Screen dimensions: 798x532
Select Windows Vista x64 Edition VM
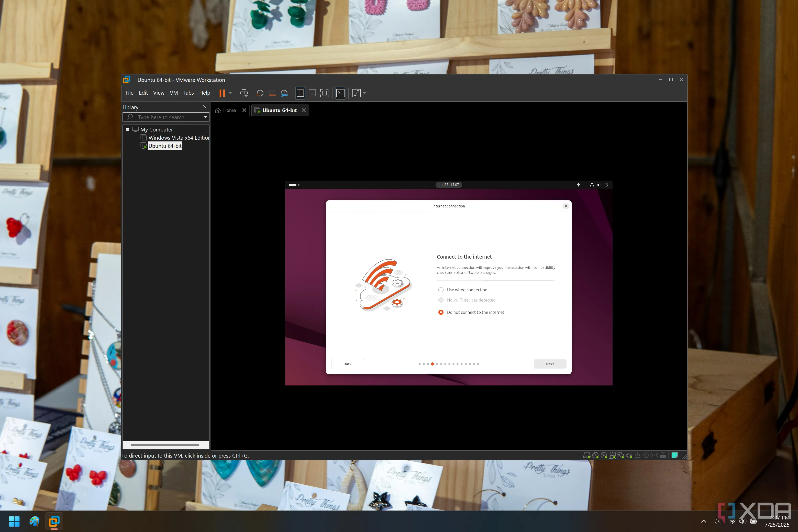tap(179, 138)
